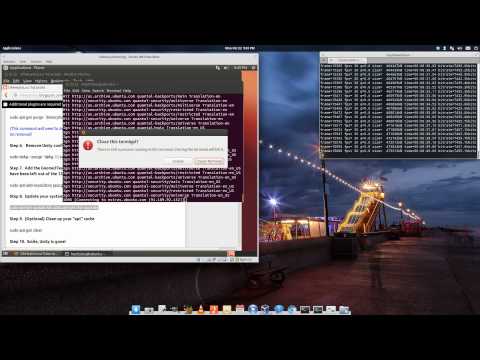This screenshot has width=480, height=360.
Task: Select the tab in the right terminal window
Action: pyautogui.click(x=348, y=60)
